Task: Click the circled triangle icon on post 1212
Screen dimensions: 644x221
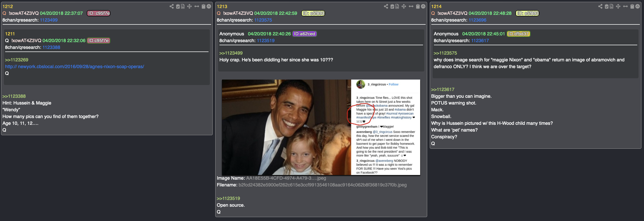Action: [209, 6]
